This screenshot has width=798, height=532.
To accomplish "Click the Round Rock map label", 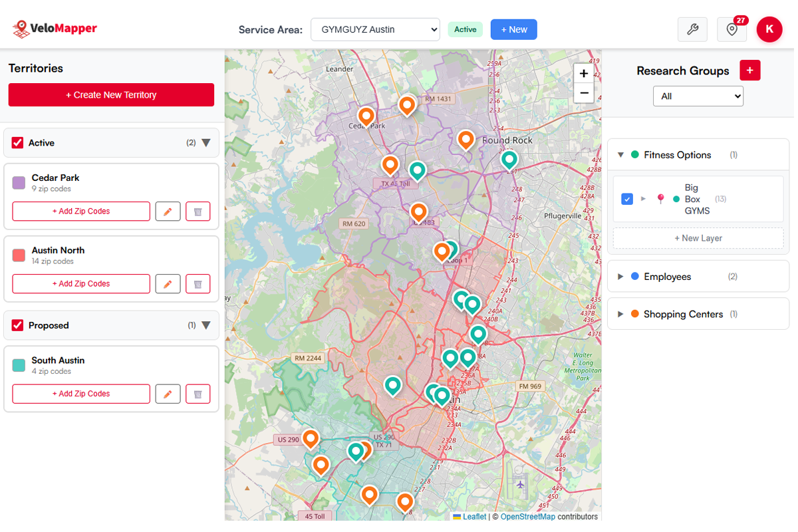I will coord(507,140).
